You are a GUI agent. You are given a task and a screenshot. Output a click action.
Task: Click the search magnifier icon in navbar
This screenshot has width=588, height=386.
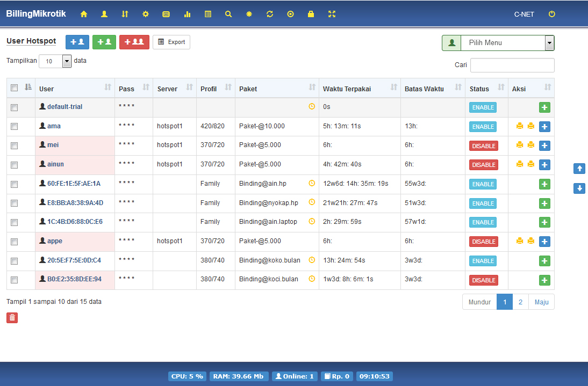point(228,14)
